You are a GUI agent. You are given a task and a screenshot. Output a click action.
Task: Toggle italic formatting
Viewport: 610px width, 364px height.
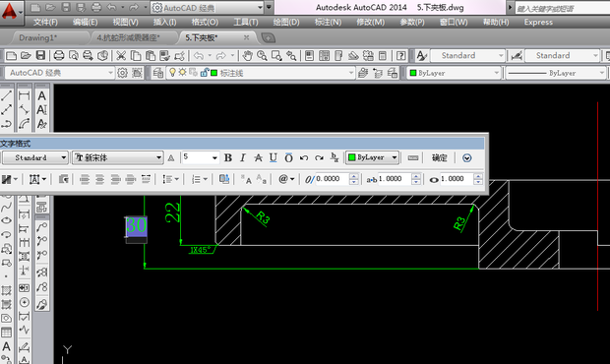point(243,157)
